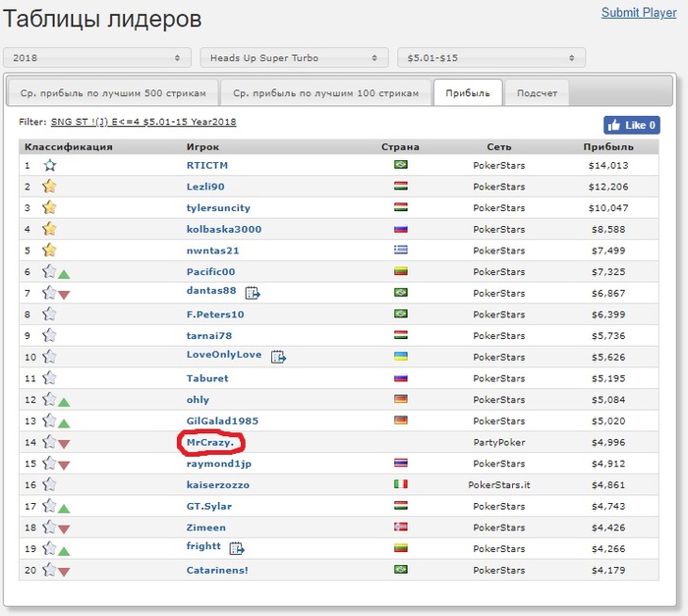Click the Norwegian flag in Zimeen row
Viewport: 688px width, 616px height.
click(x=401, y=527)
